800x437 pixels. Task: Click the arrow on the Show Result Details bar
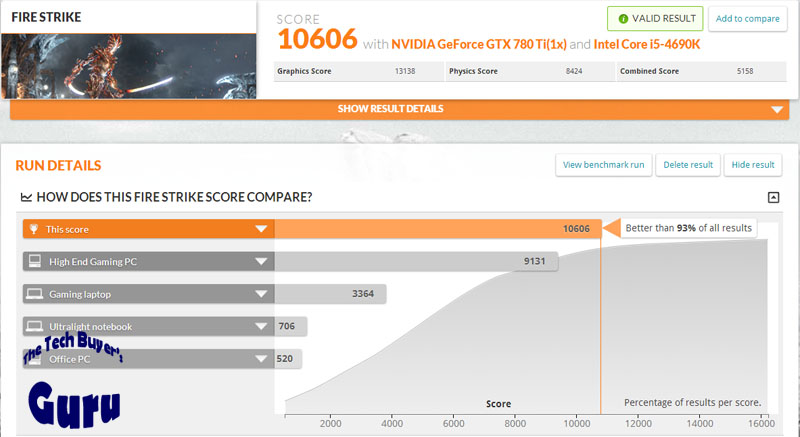(x=777, y=110)
